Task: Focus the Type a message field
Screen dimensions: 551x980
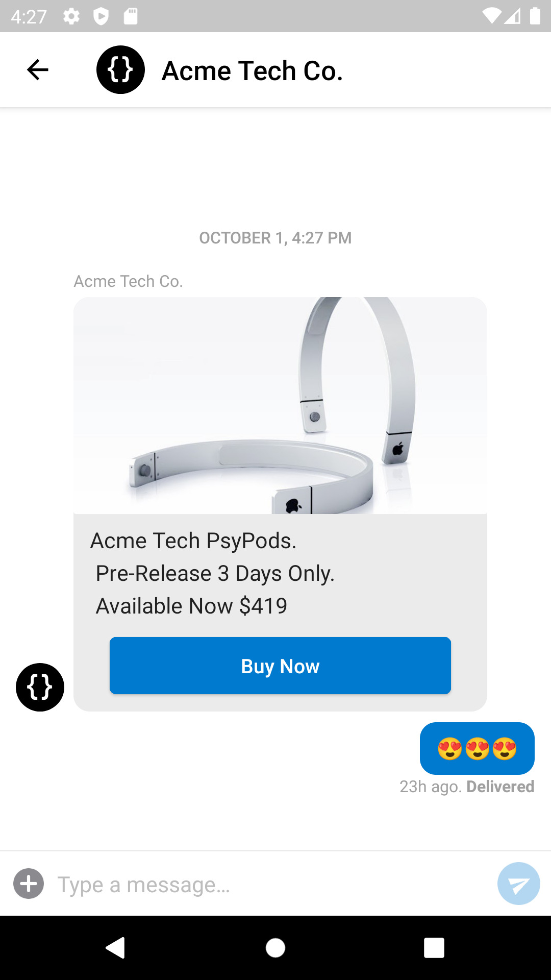Action: tap(270, 884)
